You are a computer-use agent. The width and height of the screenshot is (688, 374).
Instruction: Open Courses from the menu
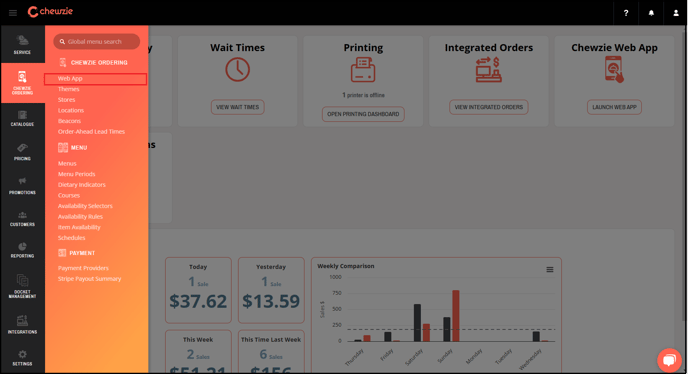click(69, 195)
